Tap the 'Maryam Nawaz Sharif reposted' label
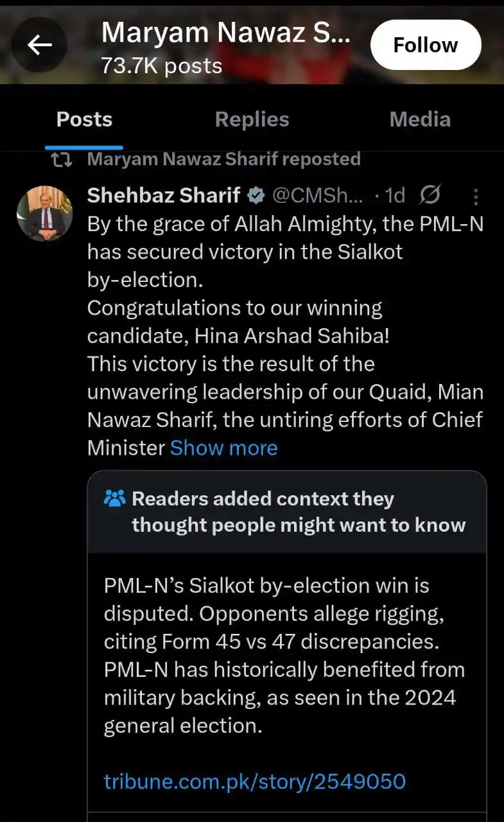504x822 pixels. [224, 159]
